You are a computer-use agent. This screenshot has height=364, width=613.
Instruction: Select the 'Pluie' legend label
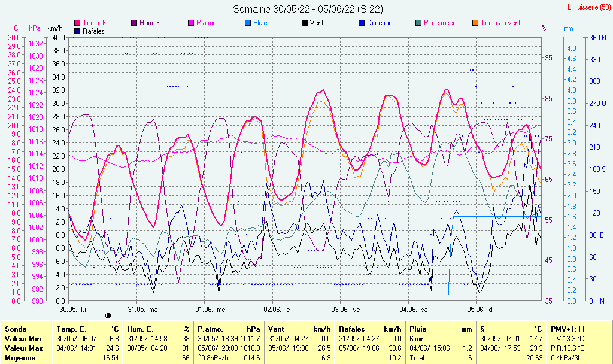tap(260, 23)
